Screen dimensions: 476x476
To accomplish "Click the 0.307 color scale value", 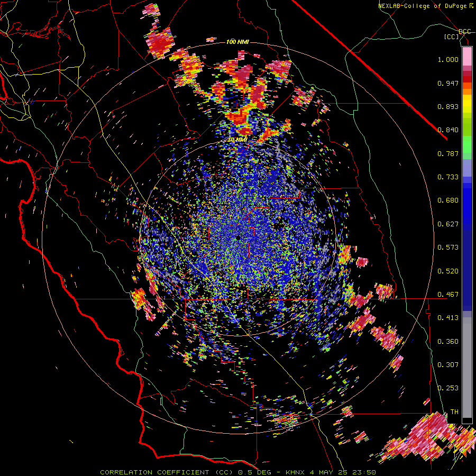I will coord(448,365).
